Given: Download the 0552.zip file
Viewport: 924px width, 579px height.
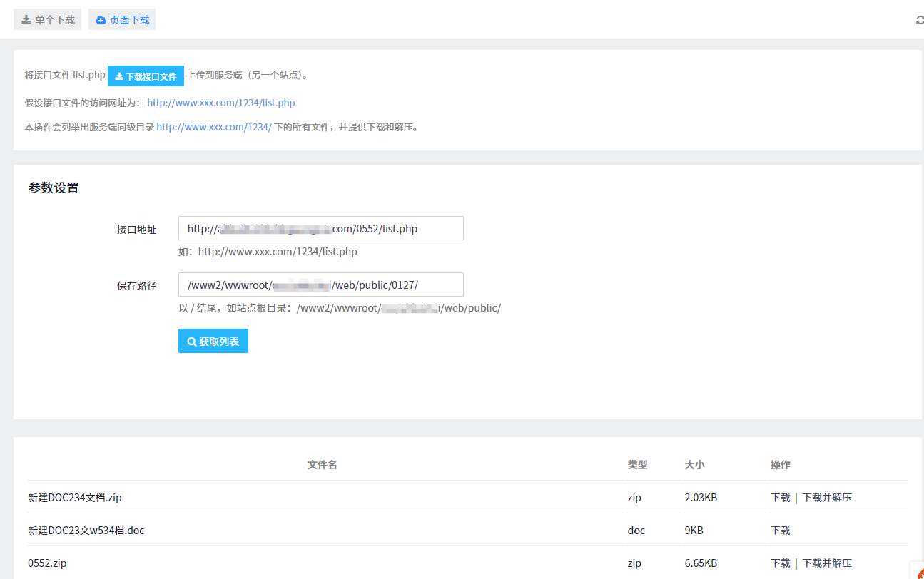Looking at the screenshot, I should tap(780, 563).
